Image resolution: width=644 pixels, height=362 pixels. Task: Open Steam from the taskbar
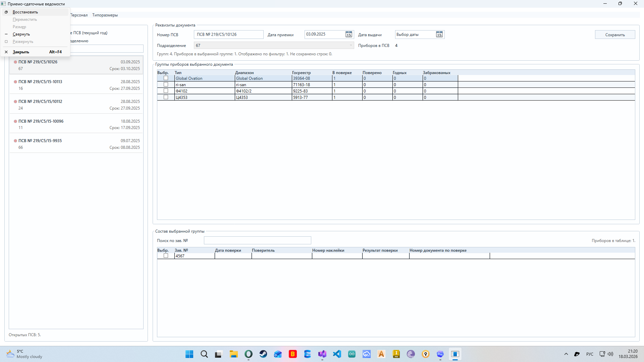(263, 354)
